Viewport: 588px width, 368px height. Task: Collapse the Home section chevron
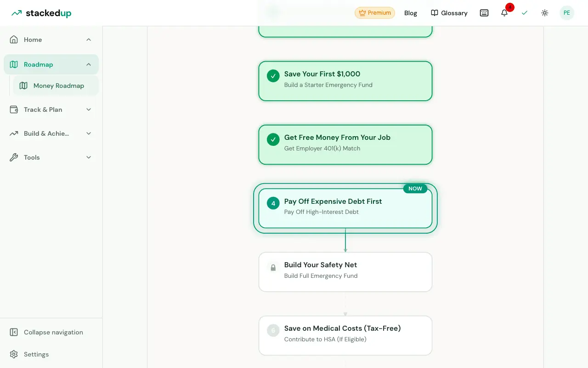pyautogui.click(x=89, y=40)
